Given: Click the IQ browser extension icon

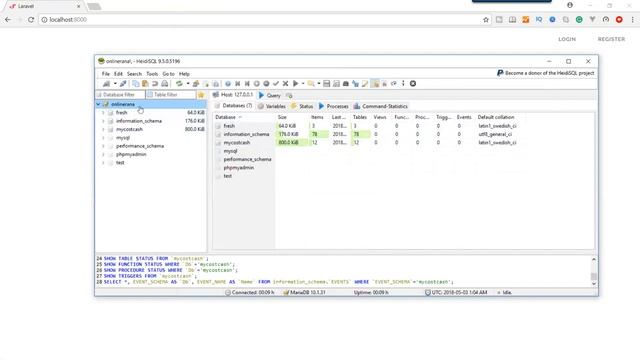Looking at the screenshot, I should point(539,20).
